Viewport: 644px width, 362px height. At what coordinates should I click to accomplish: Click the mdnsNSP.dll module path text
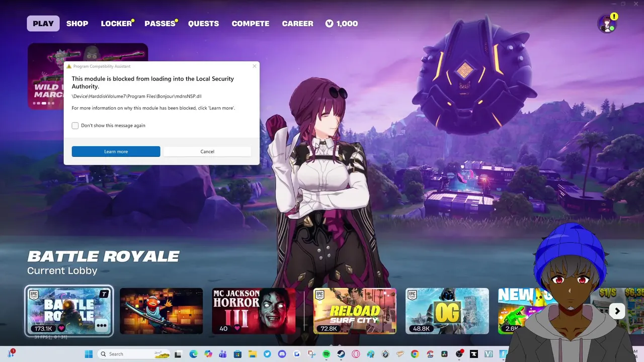136,96
